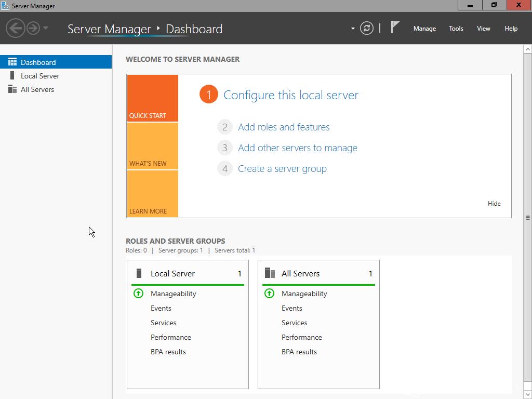Click Server Manager in the breadcrumb header
The width and height of the screenshot is (532, 399).
click(109, 29)
